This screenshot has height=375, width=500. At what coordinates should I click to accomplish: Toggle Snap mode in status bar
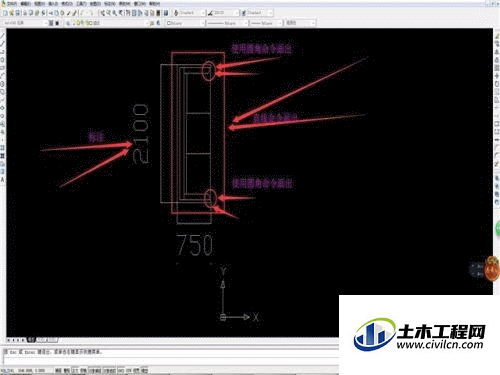point(59,370)
